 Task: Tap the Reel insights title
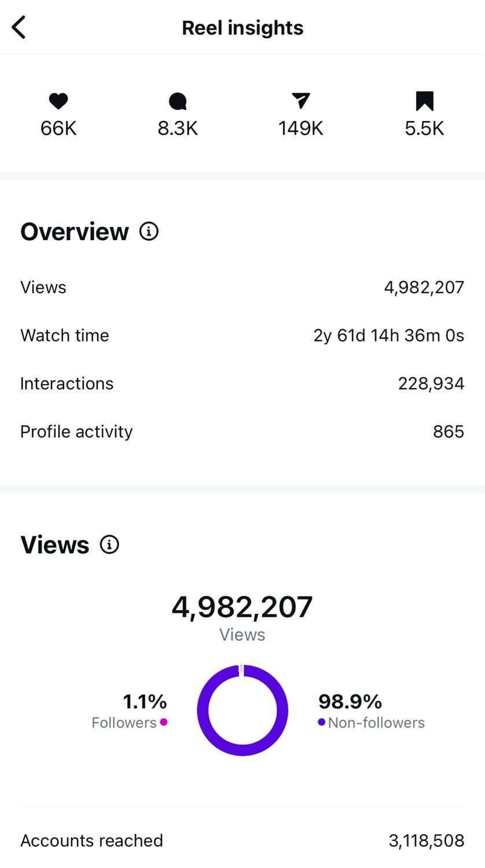click(x=242, y=28)
